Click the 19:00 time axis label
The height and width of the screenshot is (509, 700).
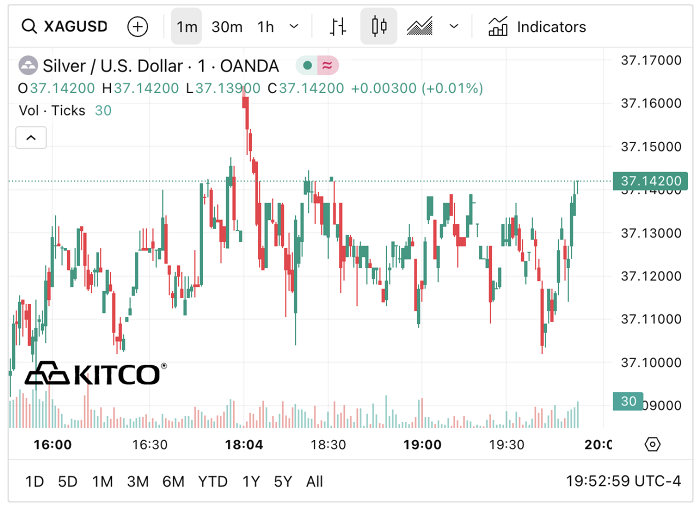pyautogui.click(x=422, y=445)
